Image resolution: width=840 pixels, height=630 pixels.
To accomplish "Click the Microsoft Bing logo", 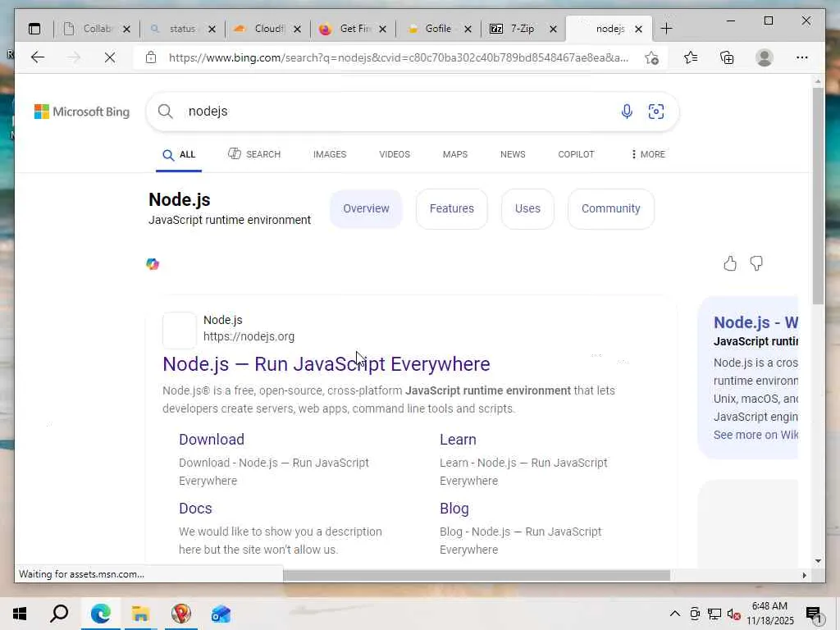I will (82, 112).
